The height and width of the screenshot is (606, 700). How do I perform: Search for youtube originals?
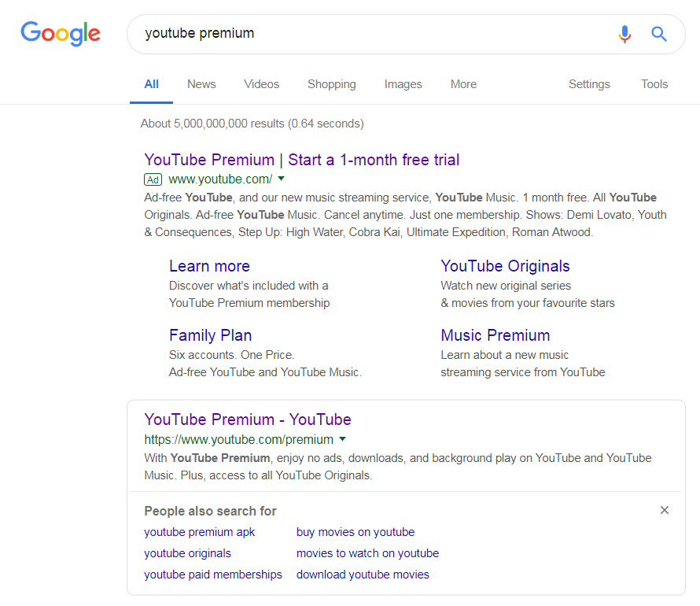tap(187, 552)
